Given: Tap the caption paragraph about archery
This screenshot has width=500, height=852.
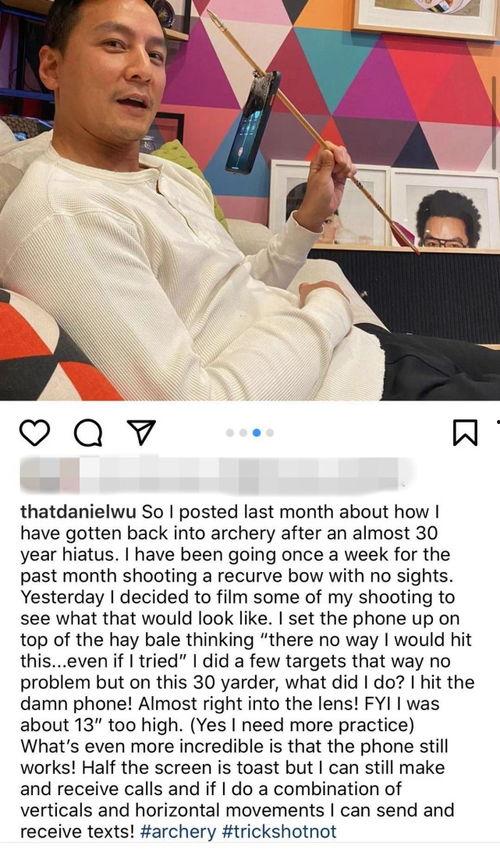Looking at the screenshot, I should click(x=247, y=672).
